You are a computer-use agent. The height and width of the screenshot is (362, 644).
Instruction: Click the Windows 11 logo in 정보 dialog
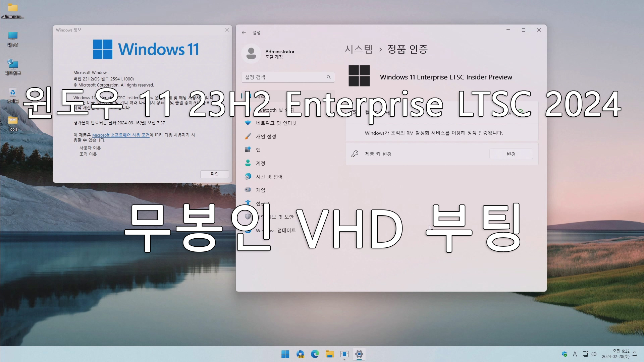pos(146,49)
